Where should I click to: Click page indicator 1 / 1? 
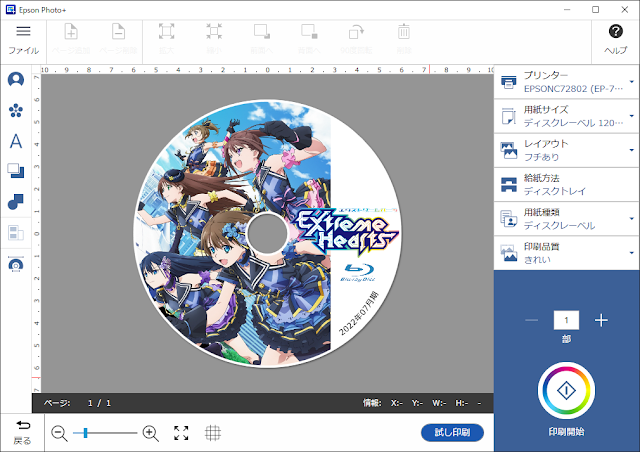[99, 403]
